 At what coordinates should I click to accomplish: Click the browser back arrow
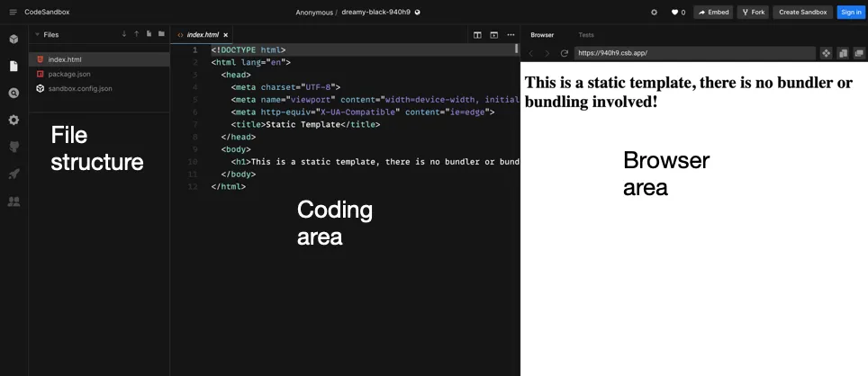531,53
